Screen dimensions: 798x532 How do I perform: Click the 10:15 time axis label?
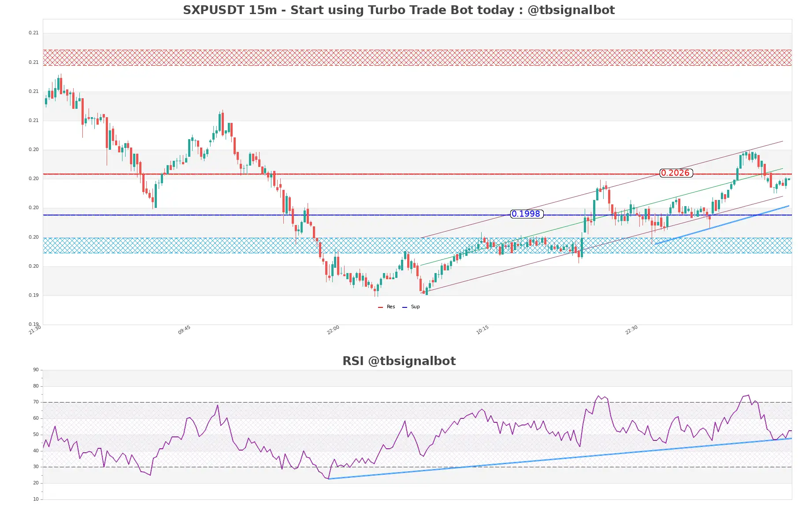(483, 330)
